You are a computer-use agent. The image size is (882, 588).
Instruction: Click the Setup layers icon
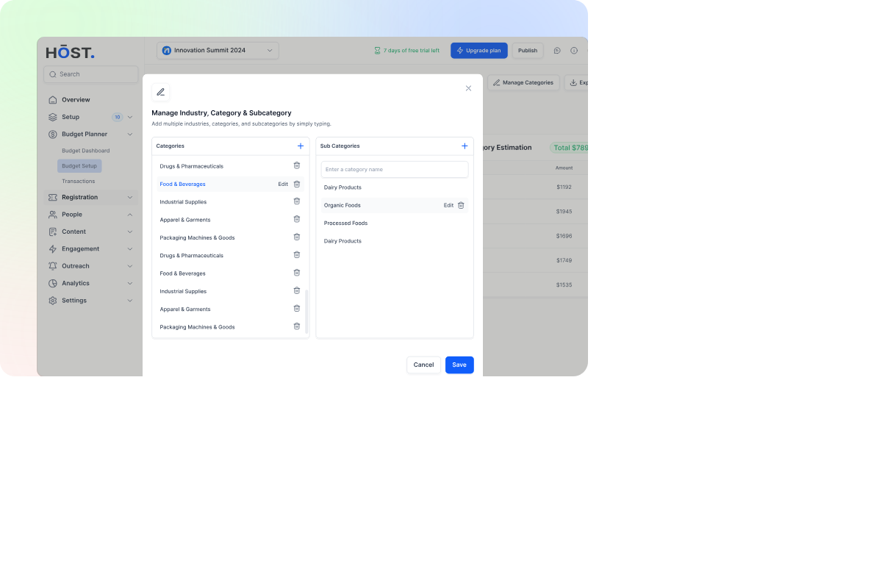pos(52,117)
